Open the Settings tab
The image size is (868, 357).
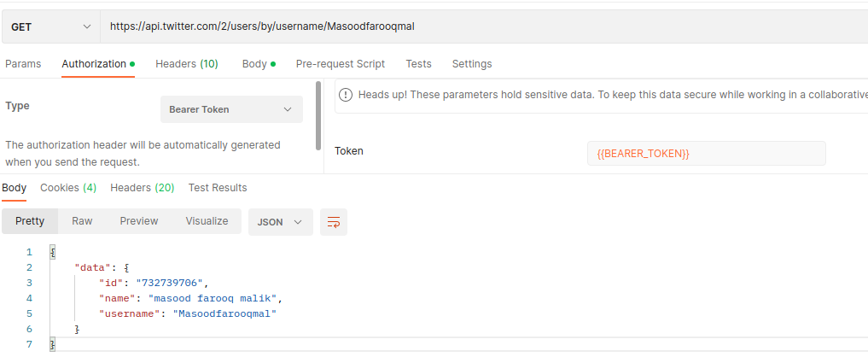pyautogui.click(x=471, y=64)
